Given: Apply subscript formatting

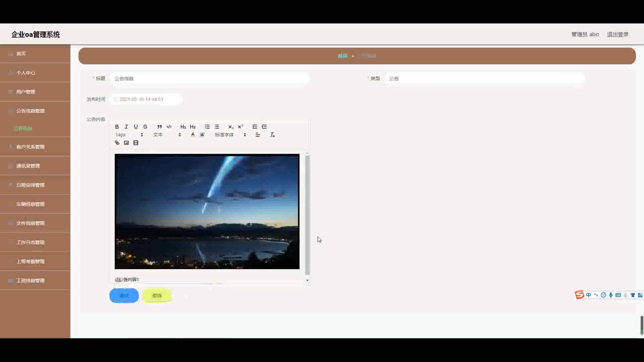Looking at the screenshot, I should [231, 127].
